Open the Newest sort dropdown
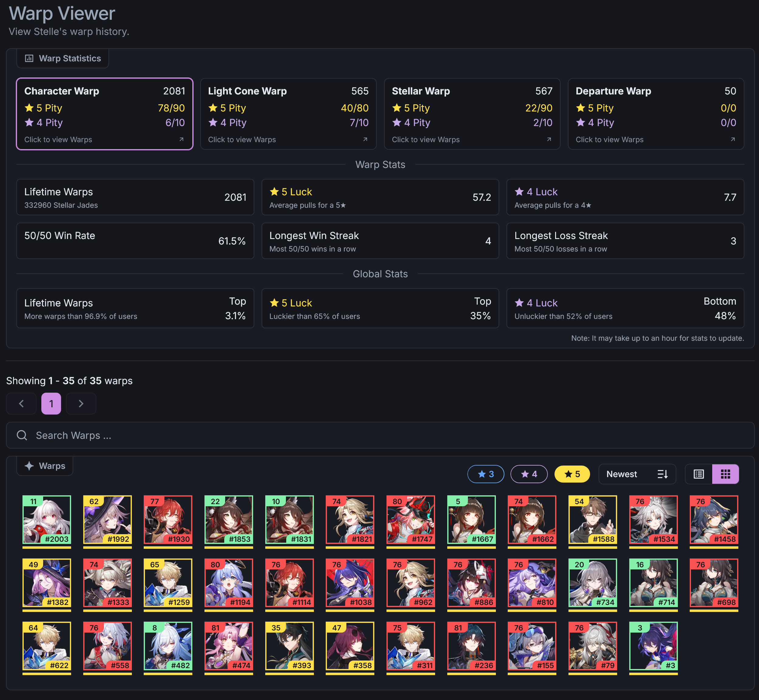The width and height of the screenshot is (759, 700). 637,474
